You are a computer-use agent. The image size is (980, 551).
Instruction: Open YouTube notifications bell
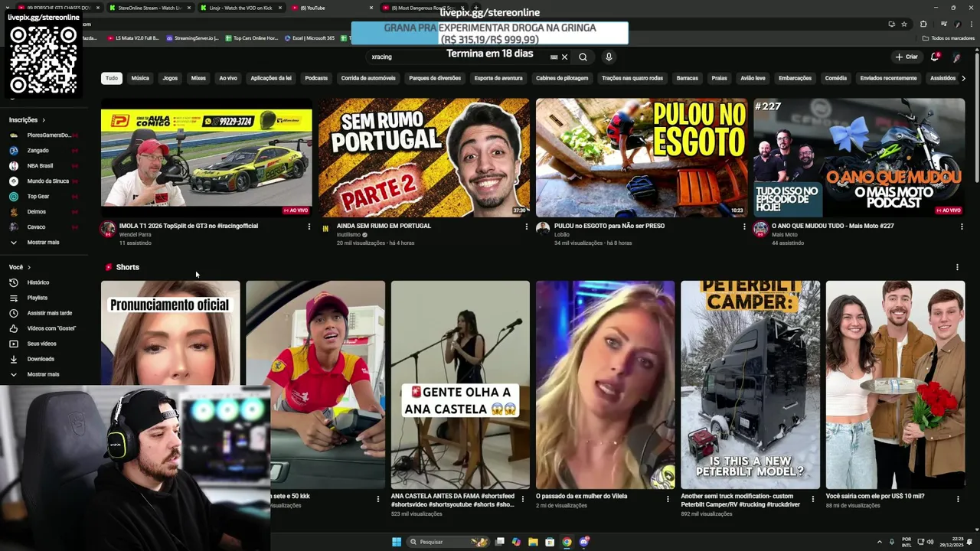934,57
